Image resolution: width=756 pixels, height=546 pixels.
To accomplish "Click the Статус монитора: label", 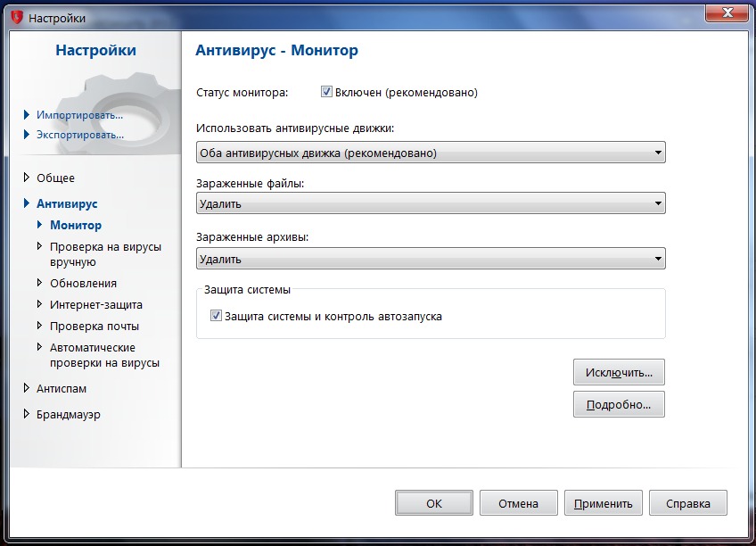I will point(242,92).
